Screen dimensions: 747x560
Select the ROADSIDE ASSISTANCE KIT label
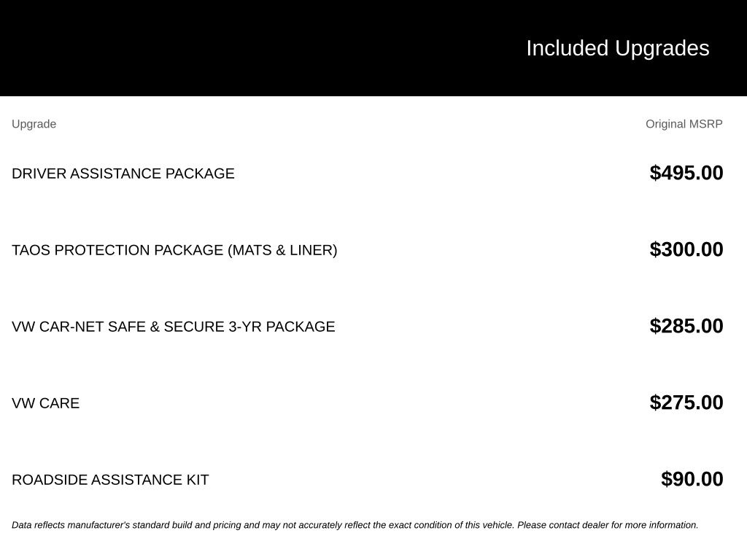110,480
